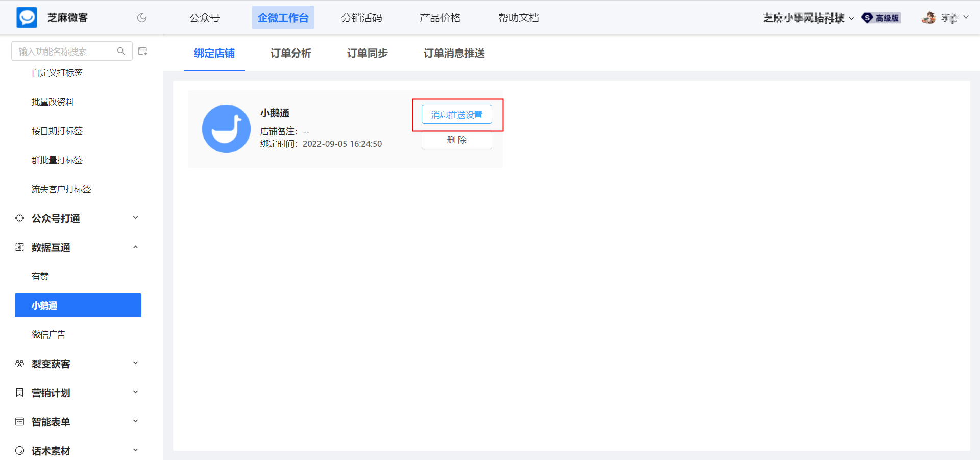Expand the 公众号打通 menu chevron
Screen dimensions: 980x460
point(136,218)
